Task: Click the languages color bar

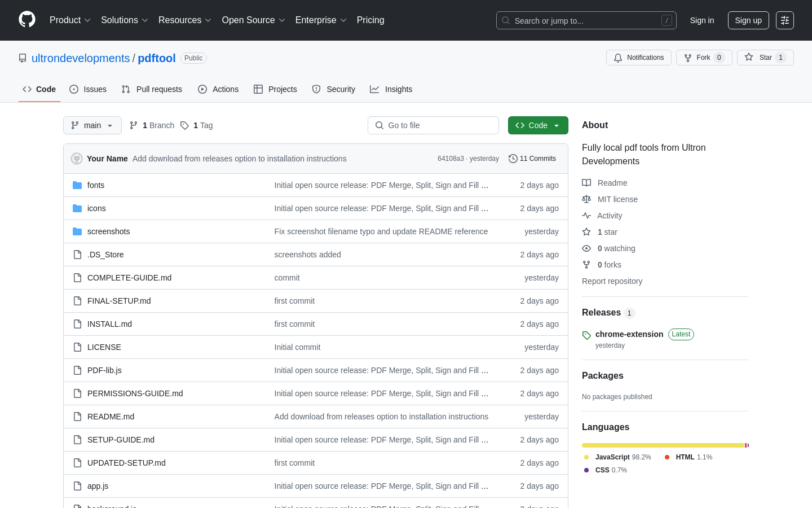Action: coord(665,445)
